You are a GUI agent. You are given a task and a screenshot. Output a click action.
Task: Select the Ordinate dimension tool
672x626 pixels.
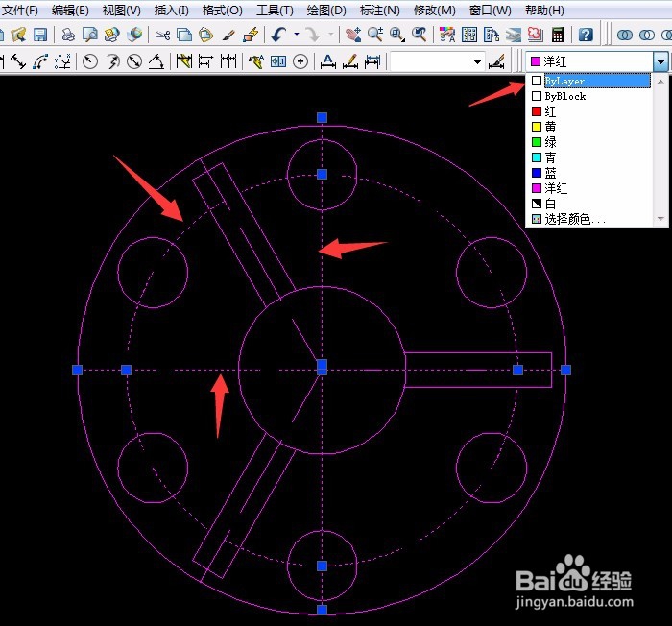[x=62, y=62]
